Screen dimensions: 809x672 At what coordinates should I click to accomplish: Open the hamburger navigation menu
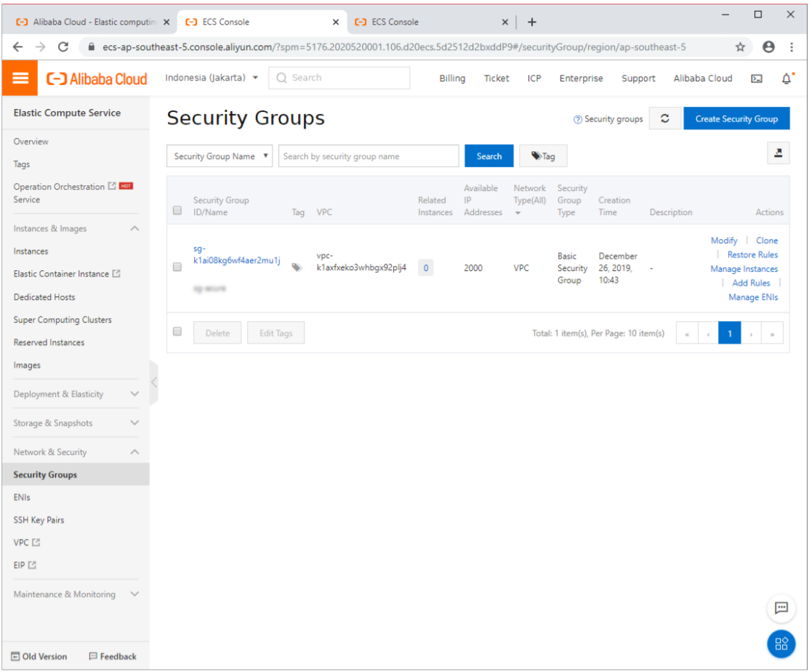pyautogui.click(x=20, y=78)
